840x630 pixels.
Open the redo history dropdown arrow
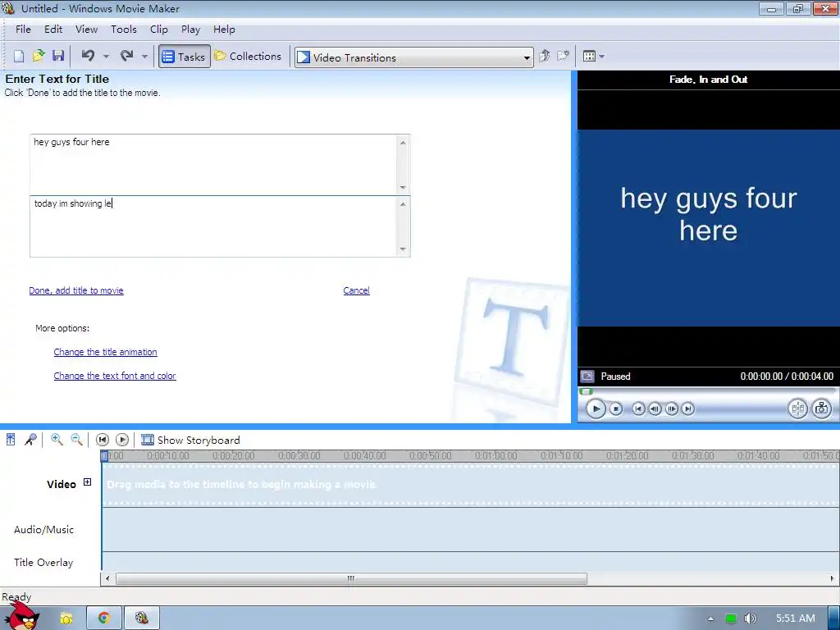pyautogui.click(x=144, y=57)
